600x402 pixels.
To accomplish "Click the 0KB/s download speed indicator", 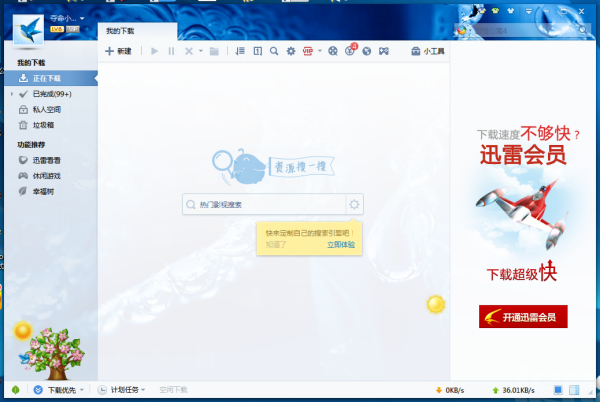I will [450, 391].
